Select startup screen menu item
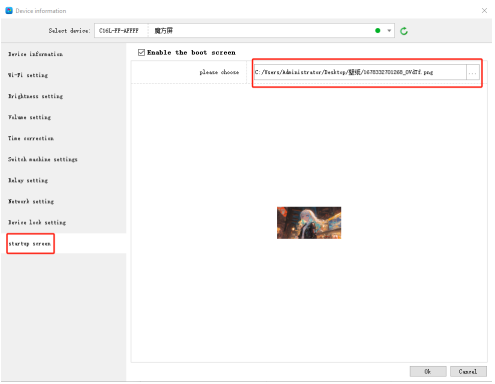The width and height of the screenshot is (495, 384). (30, 244)
